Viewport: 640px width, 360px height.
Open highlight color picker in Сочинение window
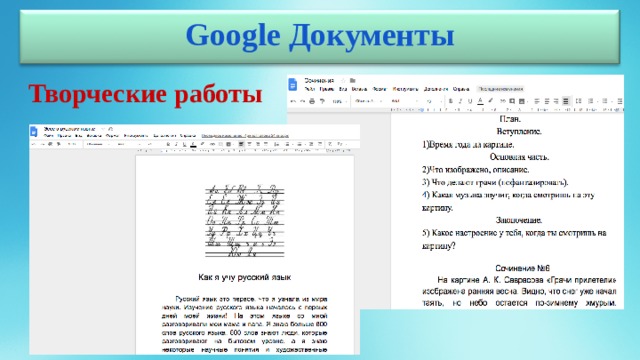(491, 101)
